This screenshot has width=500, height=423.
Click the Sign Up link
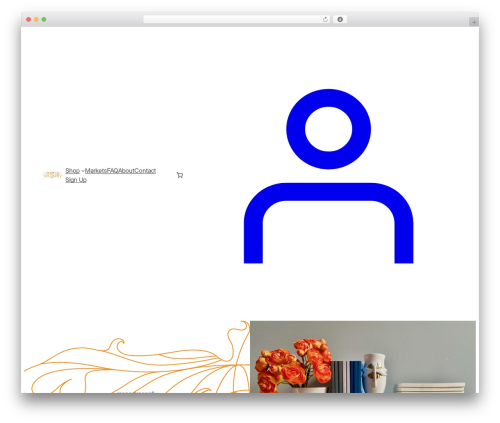[76, 180]
